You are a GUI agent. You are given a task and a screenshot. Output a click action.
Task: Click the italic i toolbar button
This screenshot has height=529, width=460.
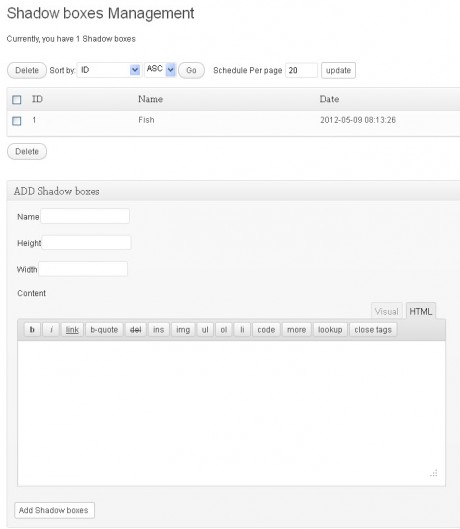tap(51, 329)
